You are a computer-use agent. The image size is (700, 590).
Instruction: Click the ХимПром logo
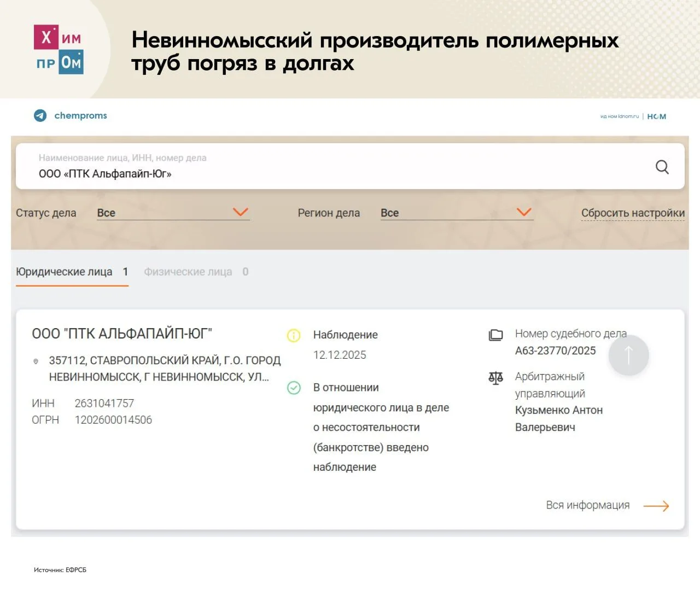pyautogui.click(x=59, y=49)
